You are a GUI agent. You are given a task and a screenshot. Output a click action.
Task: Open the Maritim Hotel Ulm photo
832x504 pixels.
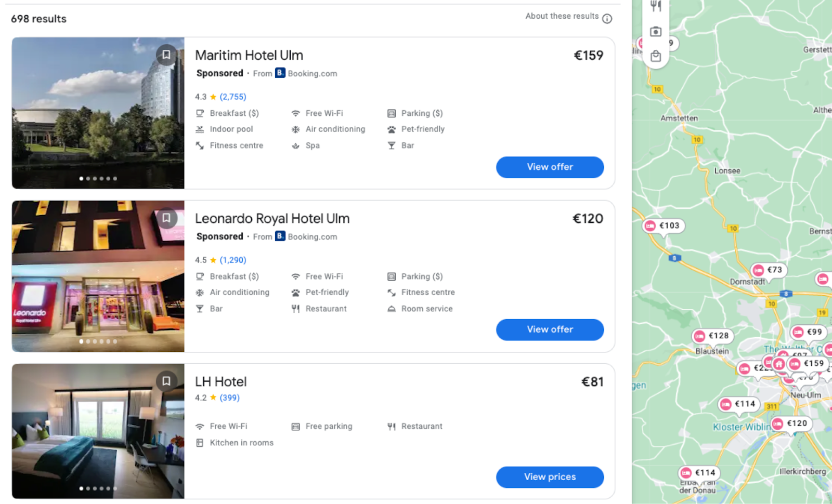[x=98, y=113]
